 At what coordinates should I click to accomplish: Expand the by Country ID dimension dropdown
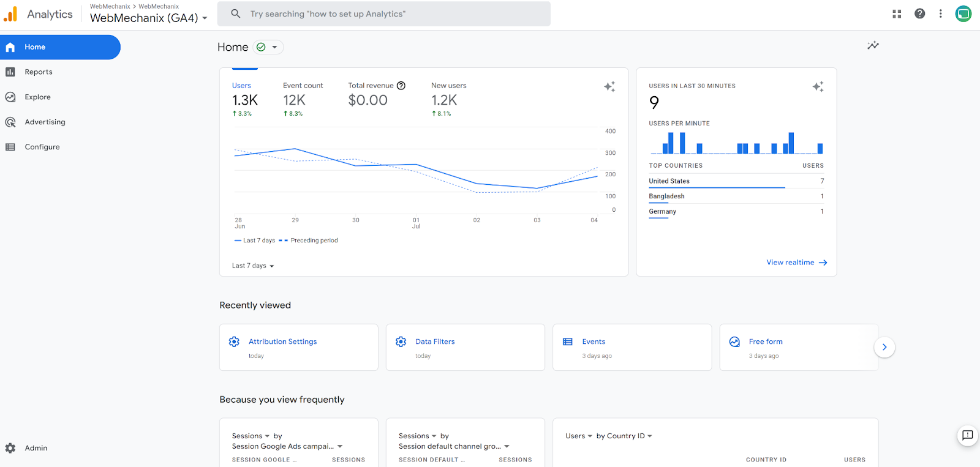[624, 436]
